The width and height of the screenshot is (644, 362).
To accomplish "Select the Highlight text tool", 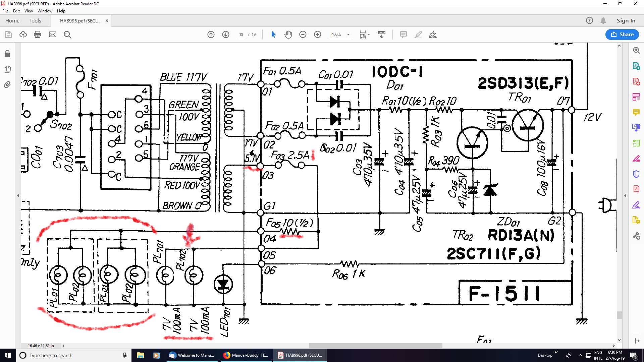I will coord(418,35).
